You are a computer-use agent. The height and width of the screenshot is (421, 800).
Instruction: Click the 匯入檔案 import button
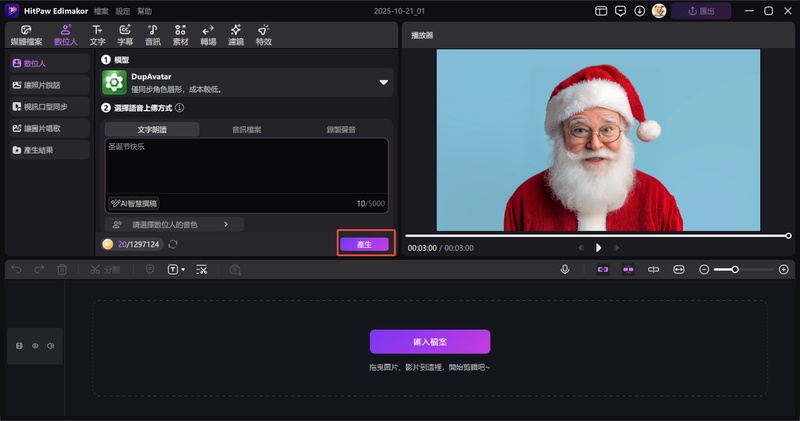pos(429,342)
